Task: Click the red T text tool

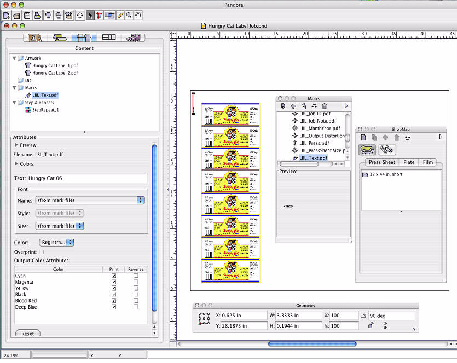Action: tap(99, 15)
